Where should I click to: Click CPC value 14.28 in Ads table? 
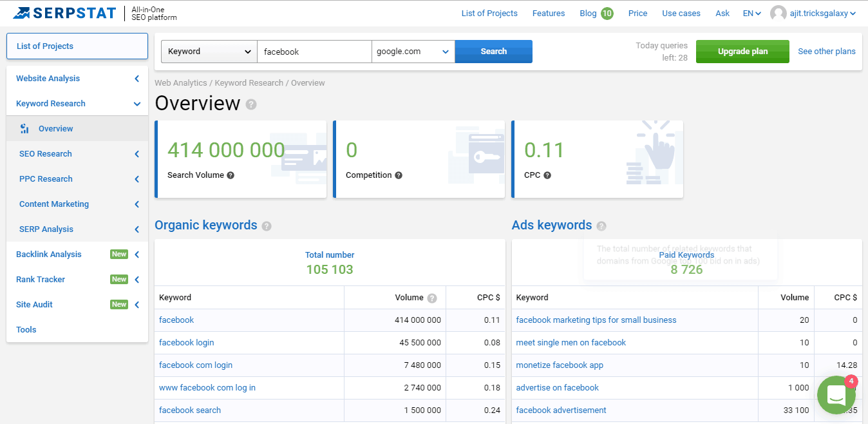pos(846,365)
